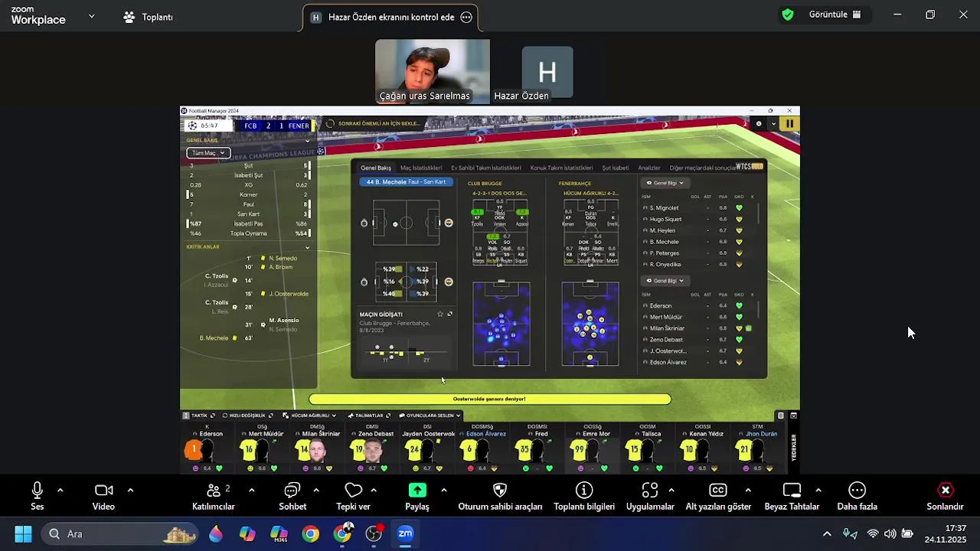Click the match settings gear icon
Viewport: 980px width, 551px height.
(x=759, y=124)
